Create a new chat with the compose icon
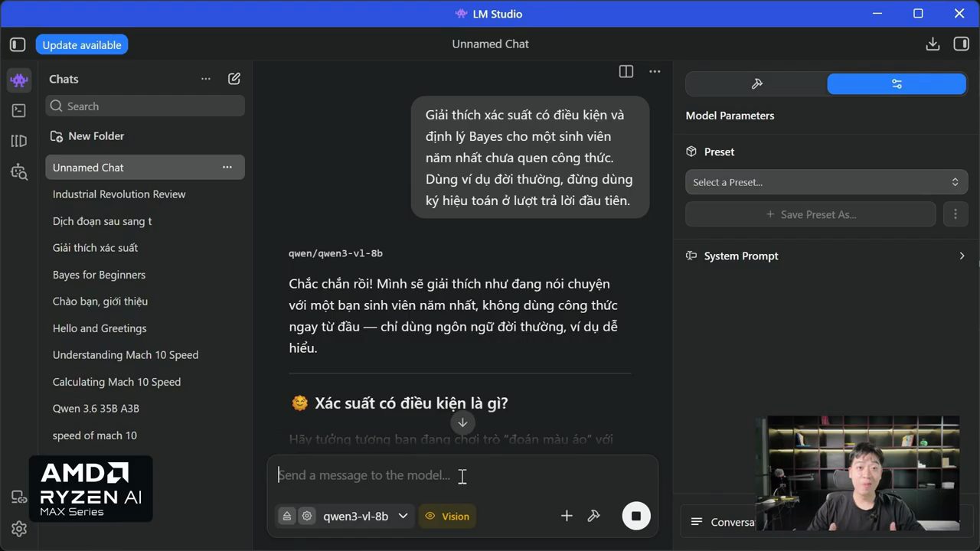 pyautogui.click(x=234, y=79)
